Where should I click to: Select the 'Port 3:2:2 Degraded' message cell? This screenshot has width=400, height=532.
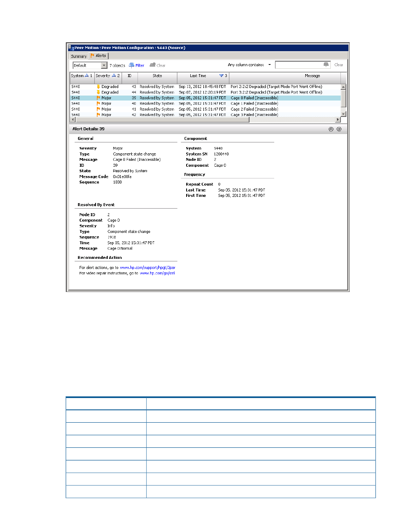coord(276,92)
